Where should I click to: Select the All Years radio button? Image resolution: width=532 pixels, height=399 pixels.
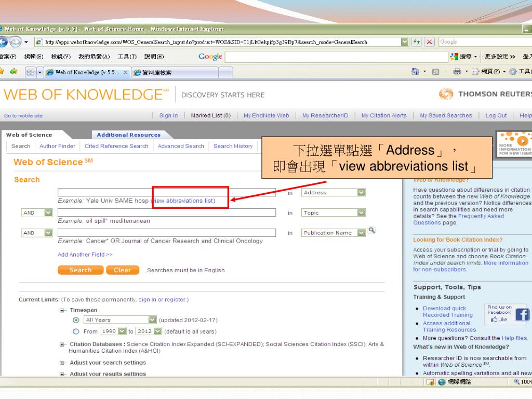[x=76, y=320]
